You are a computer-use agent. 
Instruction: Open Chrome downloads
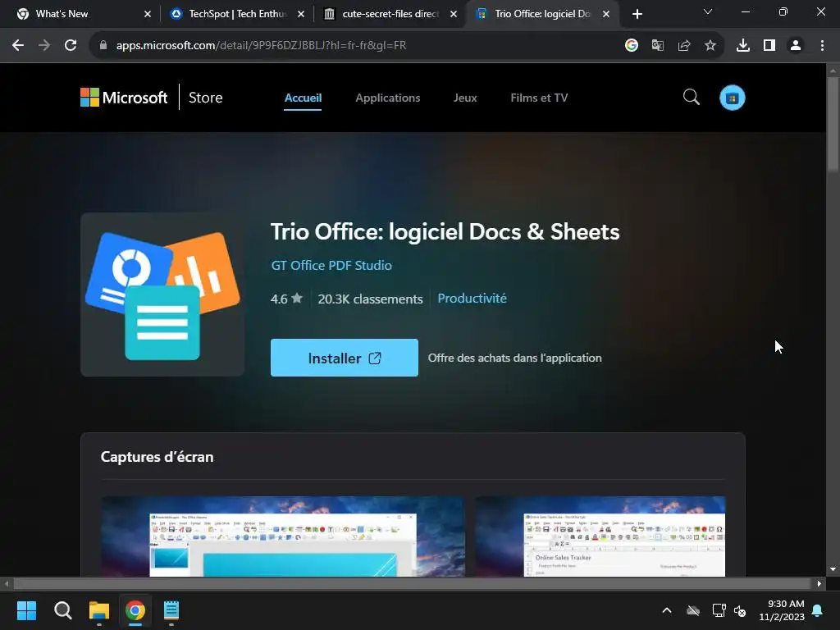(x=743, y=46)
